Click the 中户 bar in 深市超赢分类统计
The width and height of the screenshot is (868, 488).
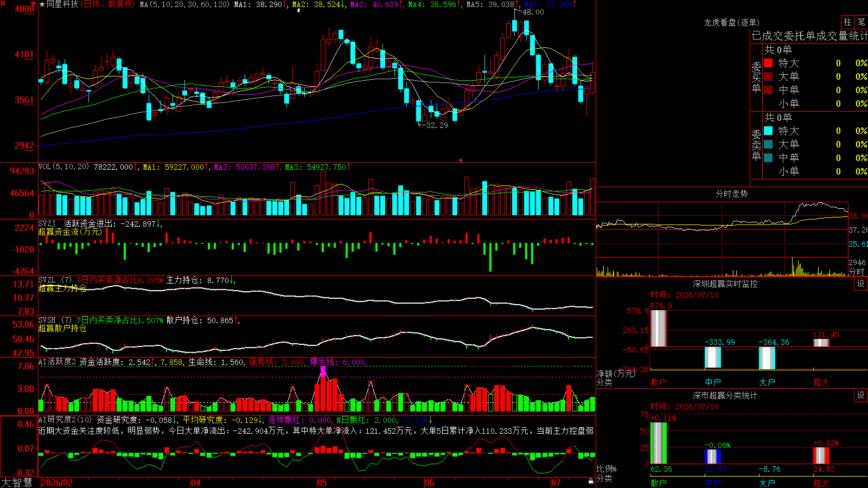pos(713,457)
